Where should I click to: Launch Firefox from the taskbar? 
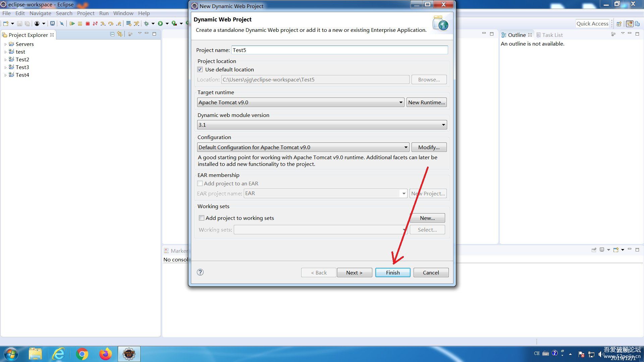pos(105,354)
